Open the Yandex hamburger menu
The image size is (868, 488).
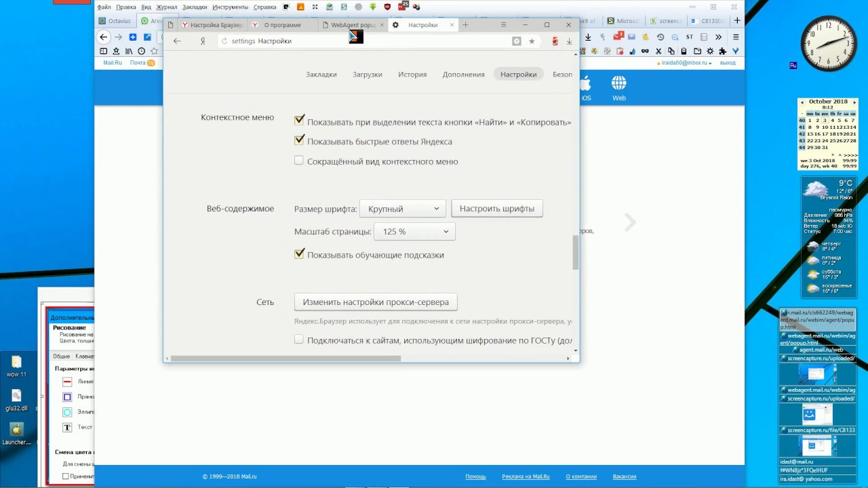tap(503, 24)
